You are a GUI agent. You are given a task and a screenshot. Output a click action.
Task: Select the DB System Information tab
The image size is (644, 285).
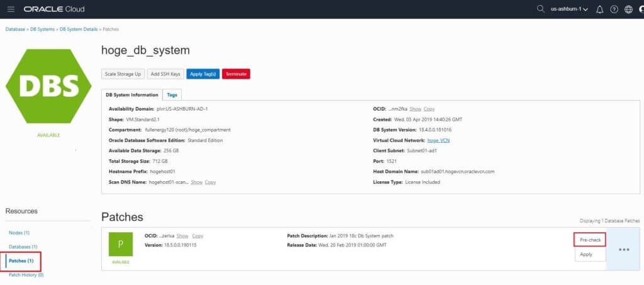[132, 94]
